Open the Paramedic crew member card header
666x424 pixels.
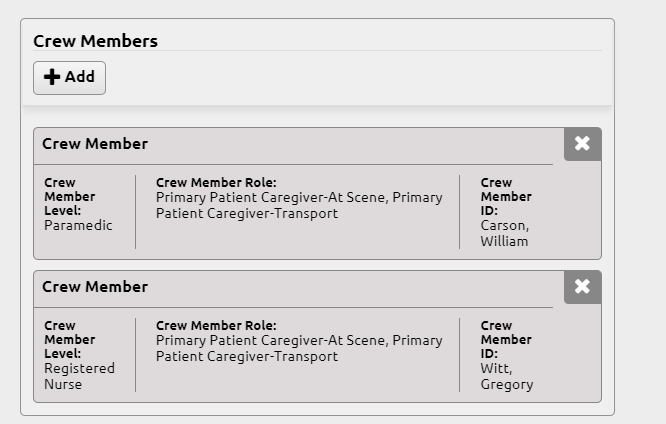pos(293,144)
